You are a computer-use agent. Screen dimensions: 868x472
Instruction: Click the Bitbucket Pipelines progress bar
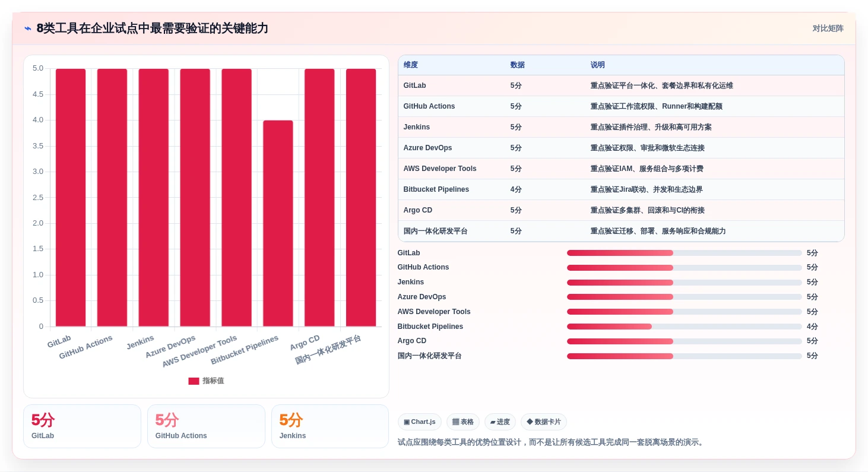(684, 327)
